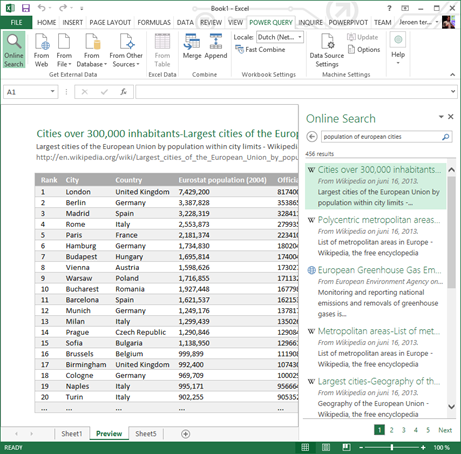Select the Cities over 300,000 inhabitants result
Image resolution: width=461 pixels, height=454 pixels.
(376, 186)
